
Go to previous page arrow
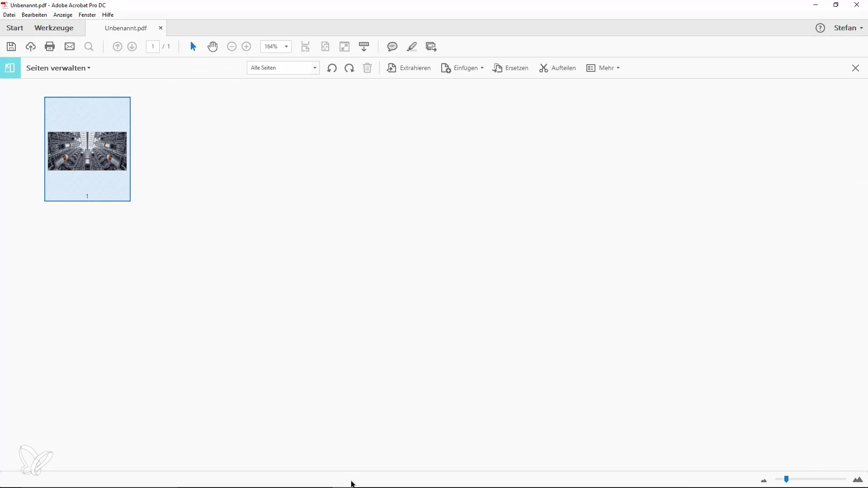coord(118,47)
